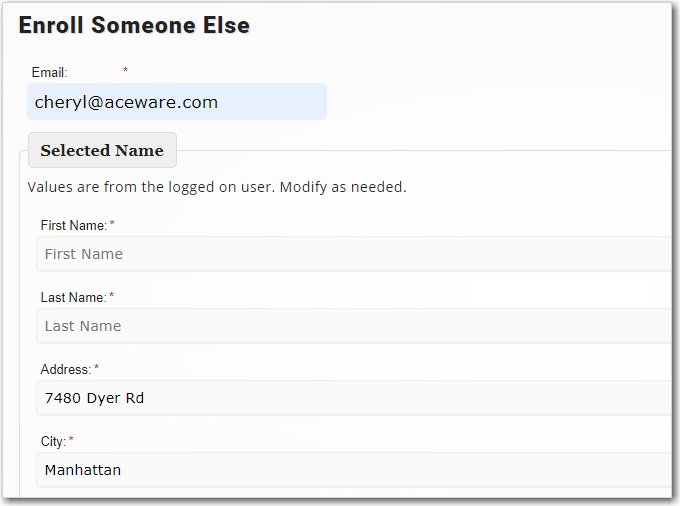The width and height of the screenshot is (680, 506).
Task: Click the required asterisk next to First Name
Action: point(112,224)
